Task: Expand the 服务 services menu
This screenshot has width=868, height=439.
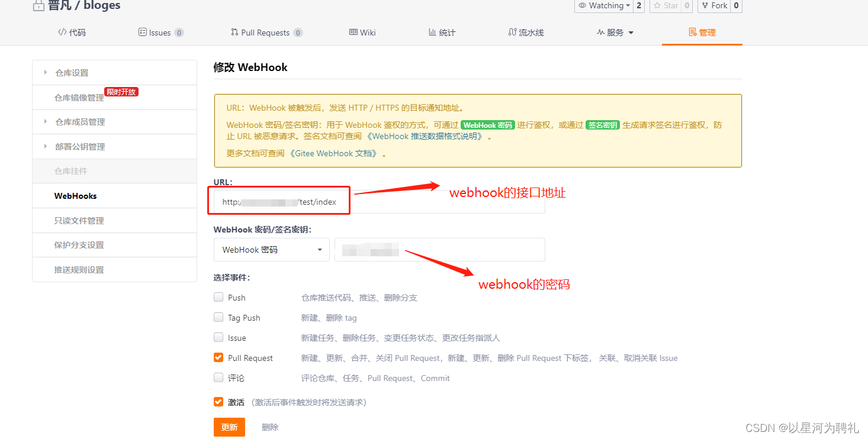Action: point(615,33)
